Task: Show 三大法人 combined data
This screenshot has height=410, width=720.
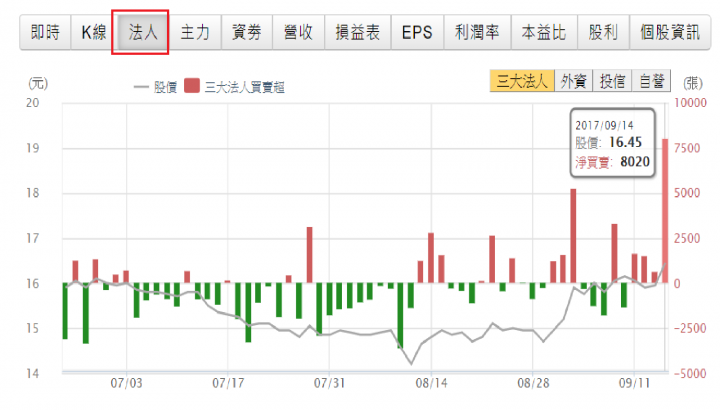Action: click(x=522, y=81)
